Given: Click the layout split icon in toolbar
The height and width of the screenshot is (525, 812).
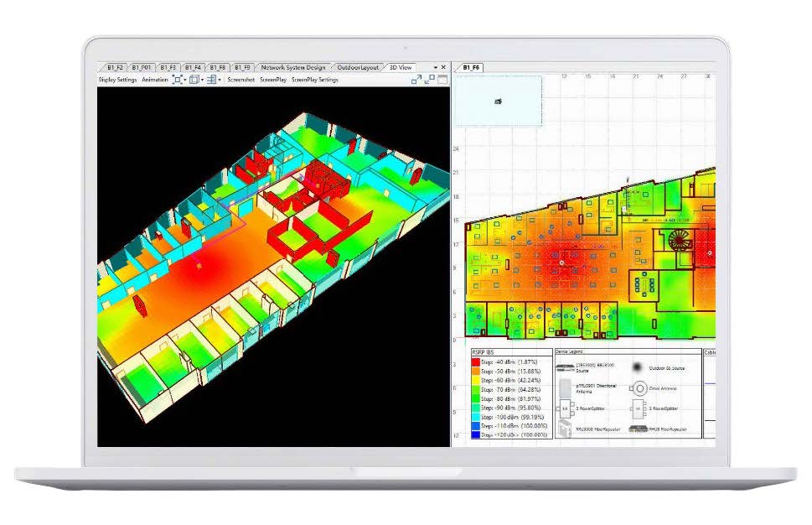Looking at the screenshot, I should [211, 80].
